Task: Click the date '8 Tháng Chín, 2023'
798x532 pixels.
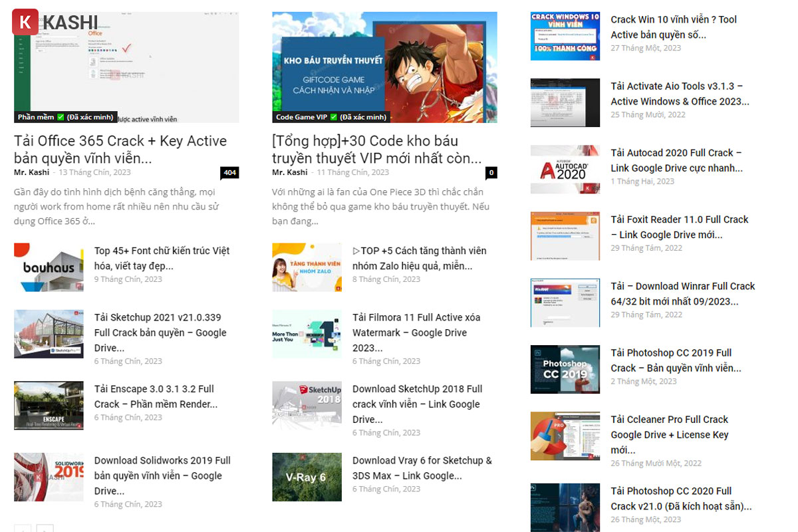Action: [386, 279]
